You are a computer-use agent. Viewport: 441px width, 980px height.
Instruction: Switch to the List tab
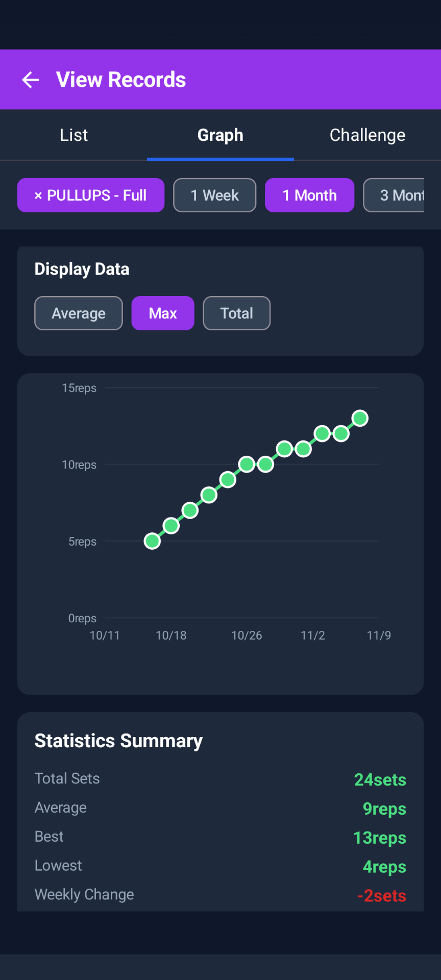pos(73,135)
